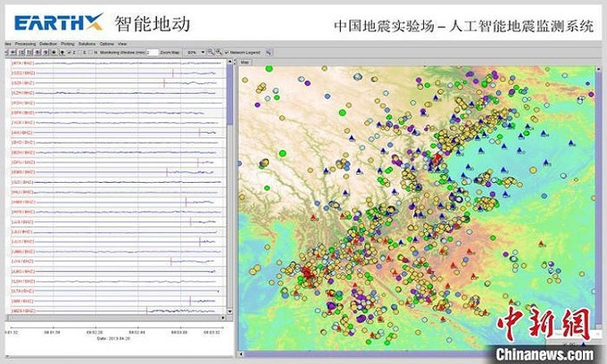
Task: Click the 'Zoom Map' toolbar label
Action: [x=170, y=53]
